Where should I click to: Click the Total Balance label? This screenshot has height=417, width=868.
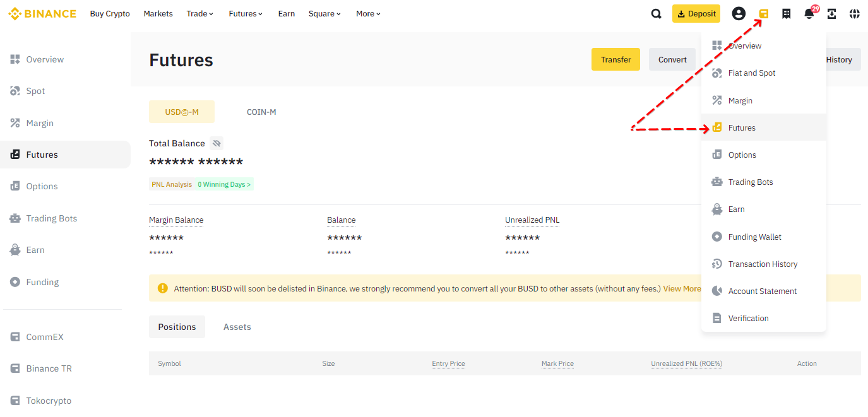[x=177, y=143]
